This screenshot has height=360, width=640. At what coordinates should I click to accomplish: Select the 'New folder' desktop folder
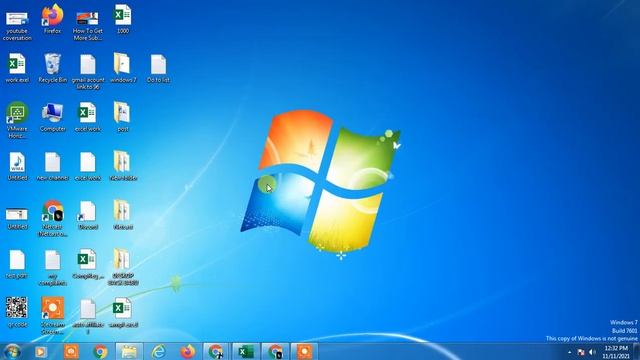pyautogui.click(x=122, y=166)
